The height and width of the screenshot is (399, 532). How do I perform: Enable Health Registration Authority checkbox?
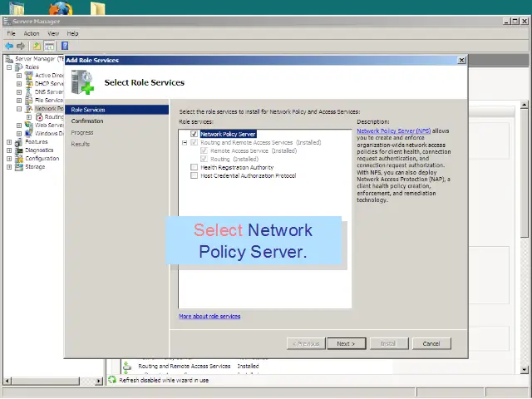pyautogui.click(x=195, y=167)
